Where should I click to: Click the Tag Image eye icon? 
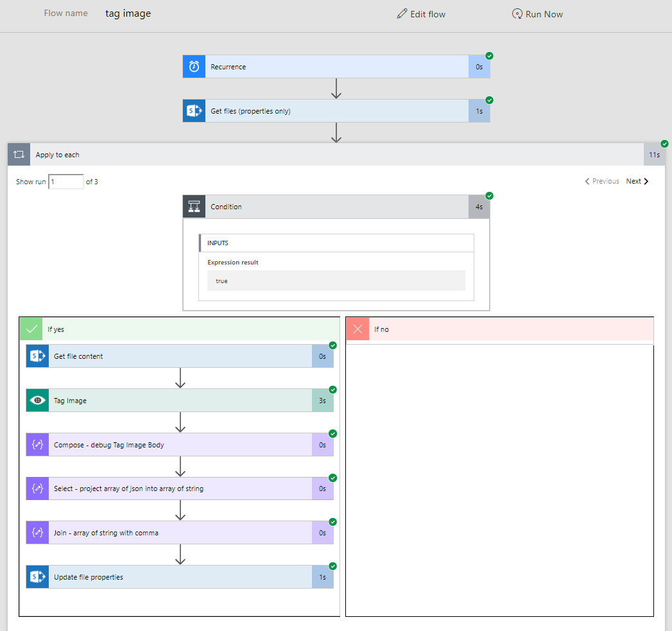[37, 401]
